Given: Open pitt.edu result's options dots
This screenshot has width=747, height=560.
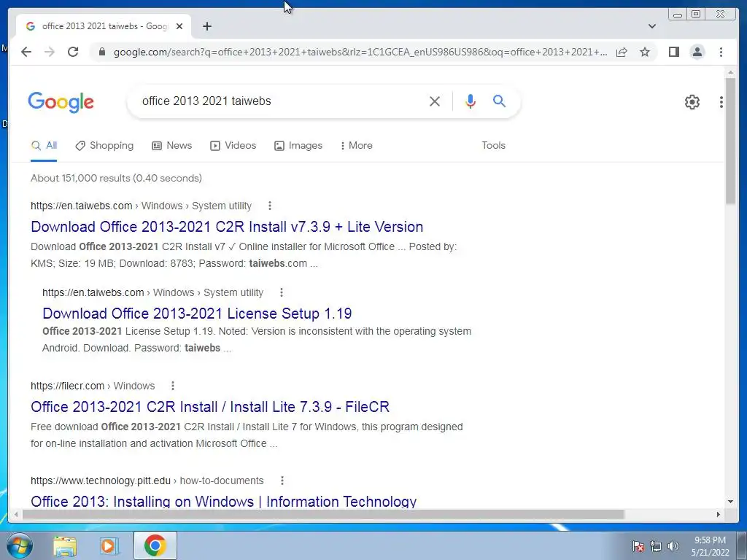Looking at the screenshot, I should [282, 481].
